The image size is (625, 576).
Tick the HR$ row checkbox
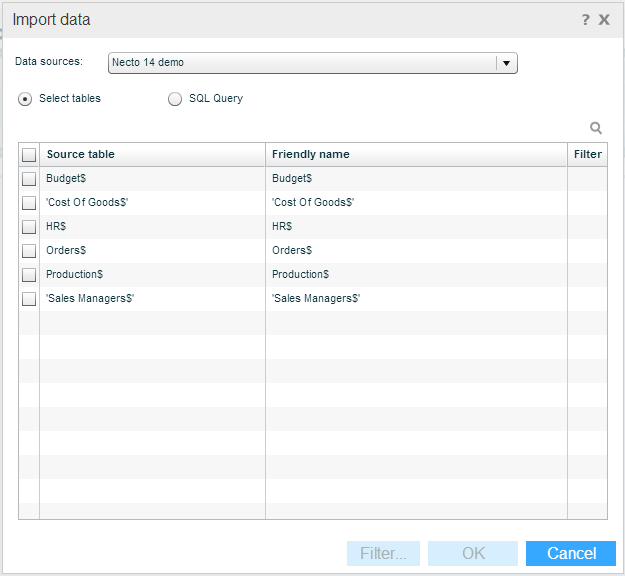coord(29,227)
